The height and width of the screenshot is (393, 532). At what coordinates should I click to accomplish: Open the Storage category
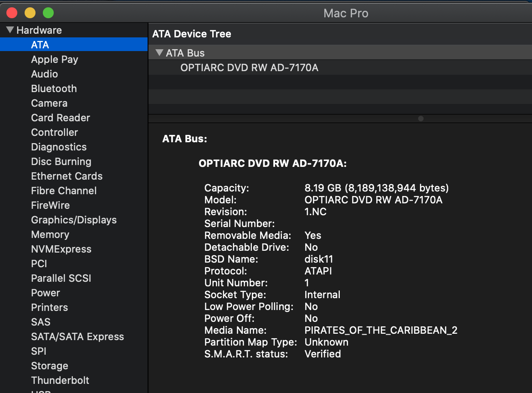[x=49, y=366]
